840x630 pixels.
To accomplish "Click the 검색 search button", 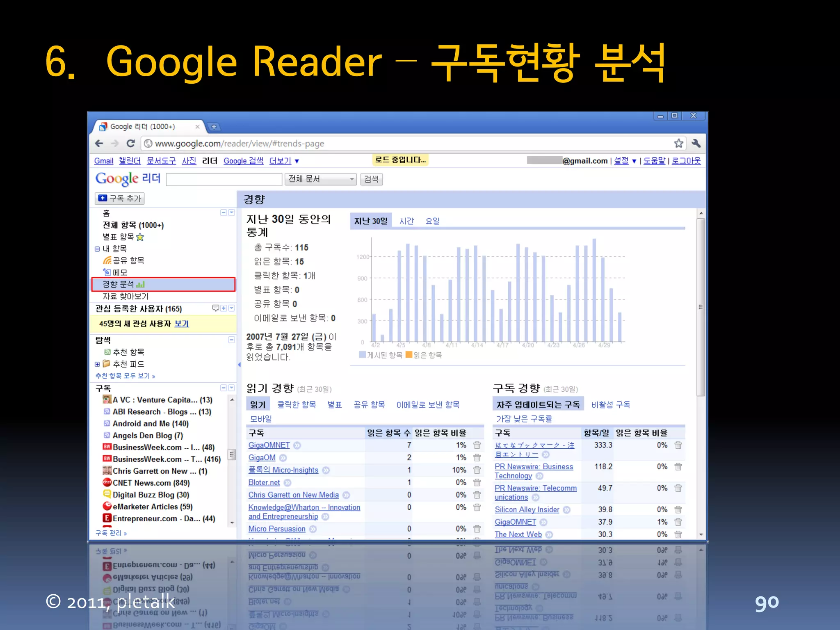I will pos(371,179).
